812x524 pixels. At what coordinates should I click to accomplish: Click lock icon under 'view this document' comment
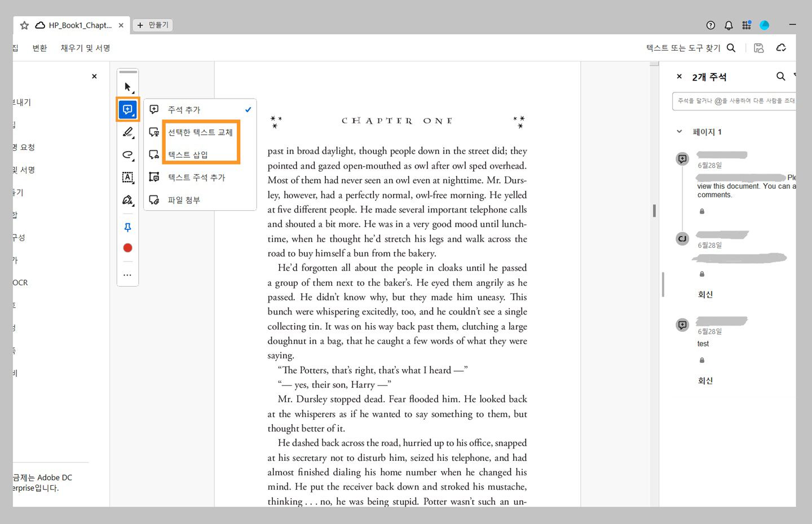point(702,211)
